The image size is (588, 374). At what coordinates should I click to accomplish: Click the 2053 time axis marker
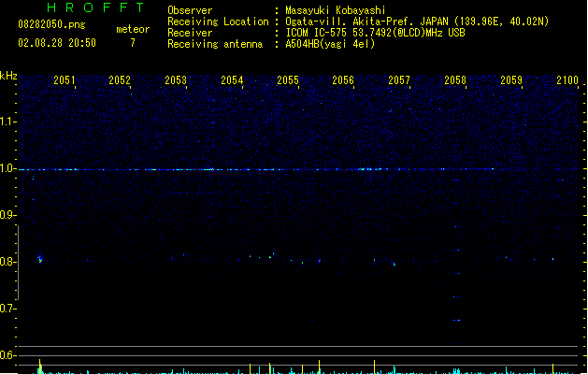[176, 80]
